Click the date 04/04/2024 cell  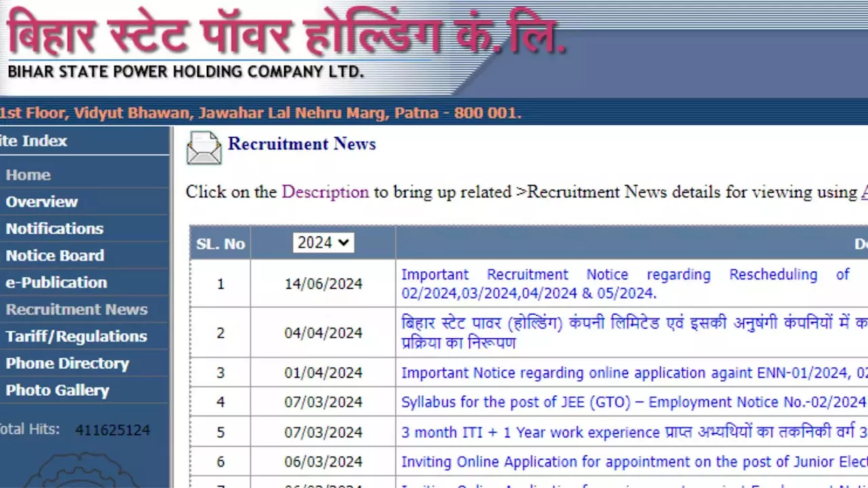323,333
